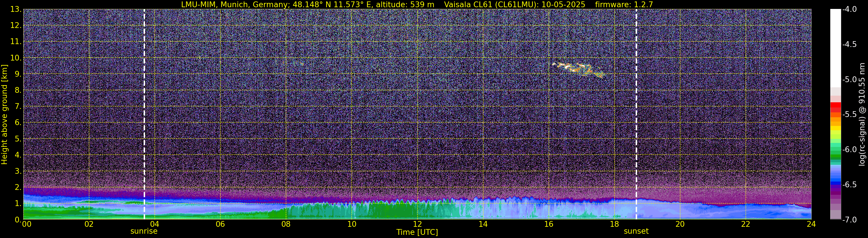Image resolution: width=868 pixels, height=238 pixels.
Task: Click the time axis tick label '12'
Action: point(417,224)
